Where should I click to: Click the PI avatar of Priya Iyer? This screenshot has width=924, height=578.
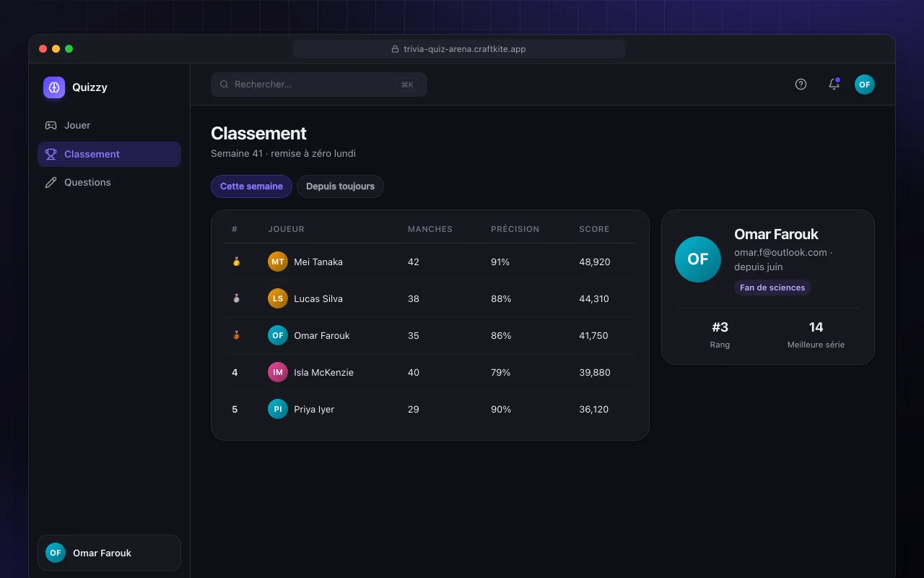[x=278, y=409]
